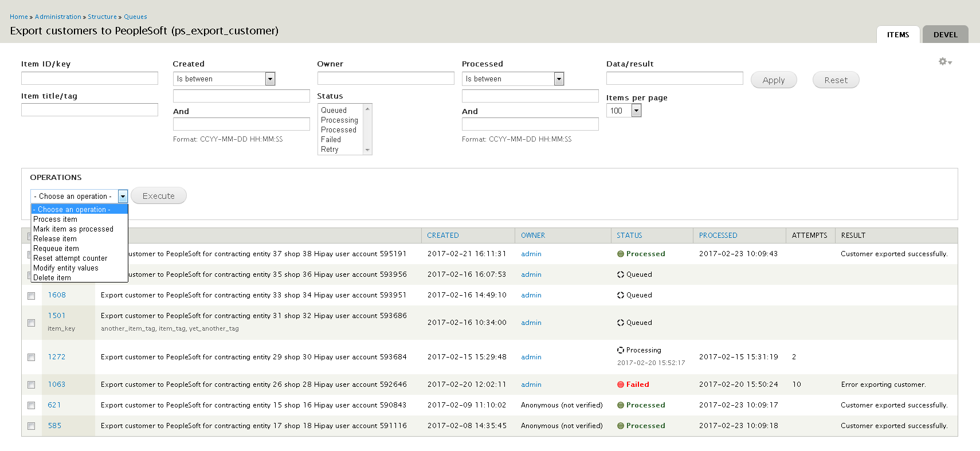Open item 1501 link
Screen dimensions: 980x451
pyautogui.click(x=57, y=316)
